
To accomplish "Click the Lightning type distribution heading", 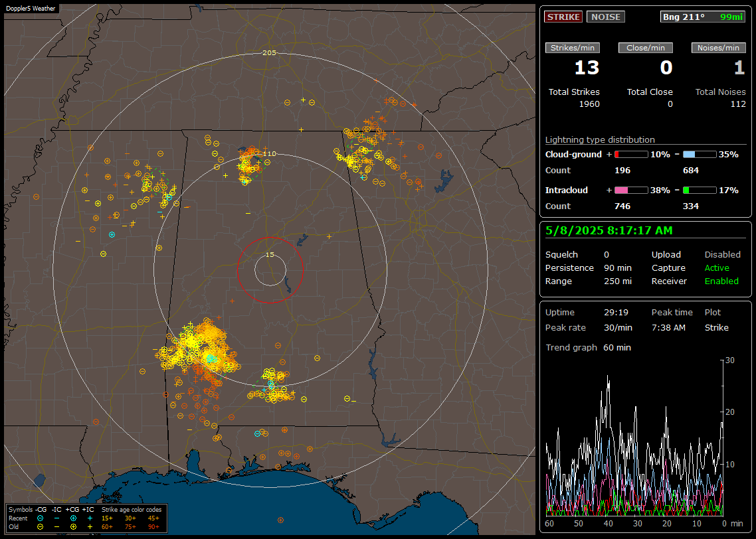I will pos(600,139).
